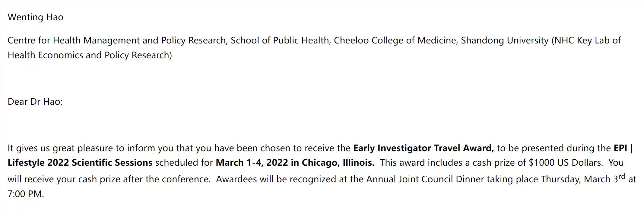Click the 'Dear Dr Hao:' greeting
Viewport: 644px width, 217px height.
(x=35, y=102)
